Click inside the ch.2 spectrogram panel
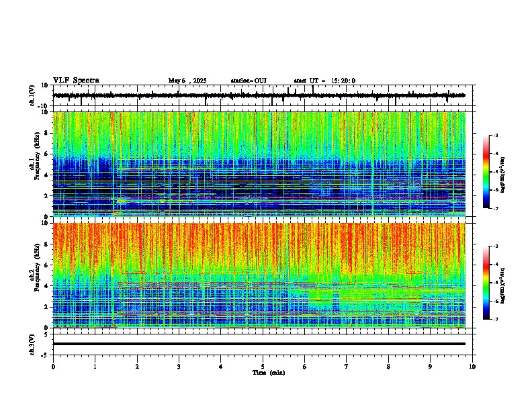 259,275
